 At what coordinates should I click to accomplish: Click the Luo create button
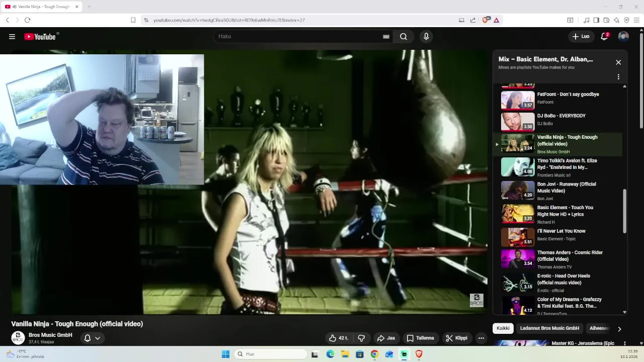(x=581, y=36)
